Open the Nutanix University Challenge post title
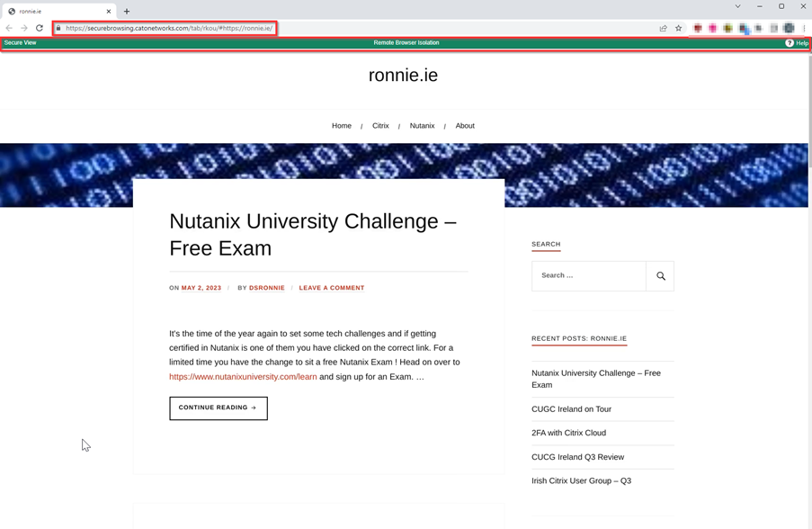812x529 pixels. 313,235
